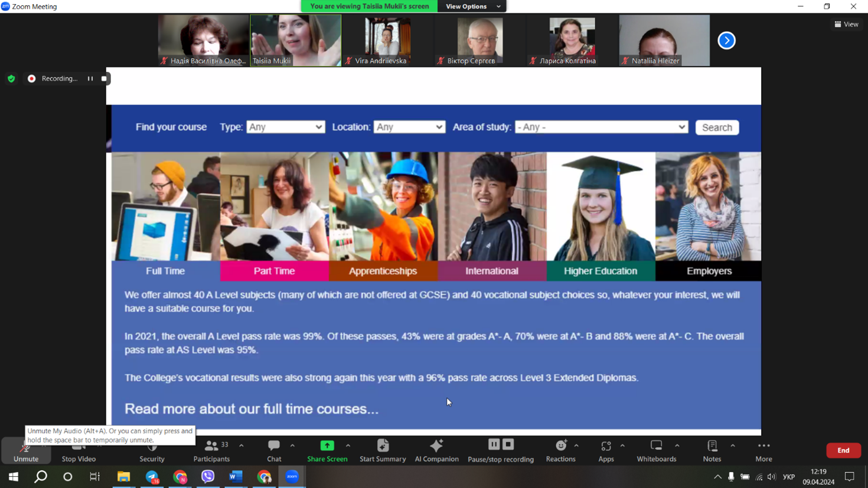868x488 pixels.
Task: Open the Security options
Action: 152,451
